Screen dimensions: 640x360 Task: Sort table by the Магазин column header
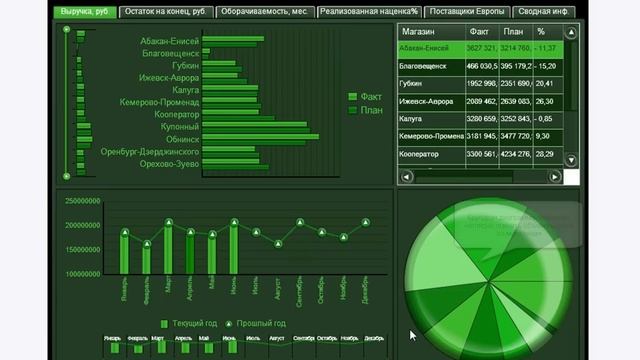[431, 32]
